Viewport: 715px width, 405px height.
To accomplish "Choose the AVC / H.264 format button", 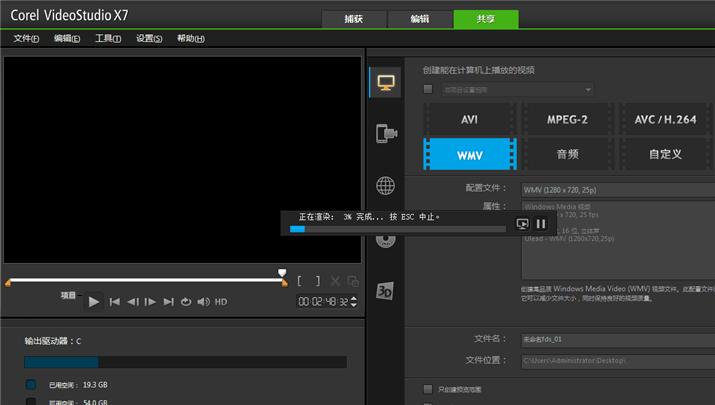I will (665, 119).
